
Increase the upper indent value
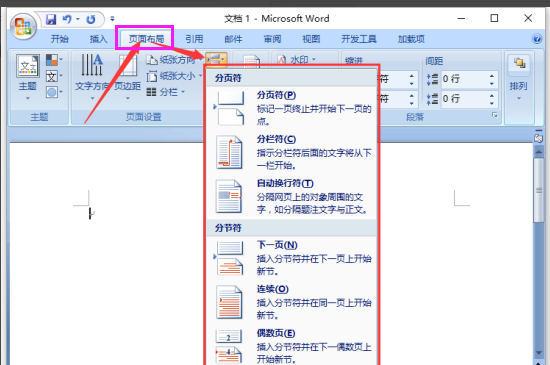411,76
